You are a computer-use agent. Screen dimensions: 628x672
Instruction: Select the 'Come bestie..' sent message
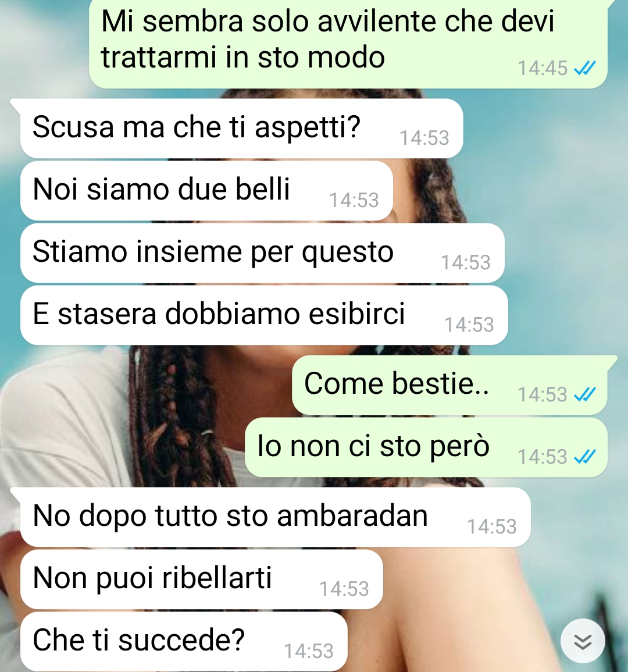449,385
